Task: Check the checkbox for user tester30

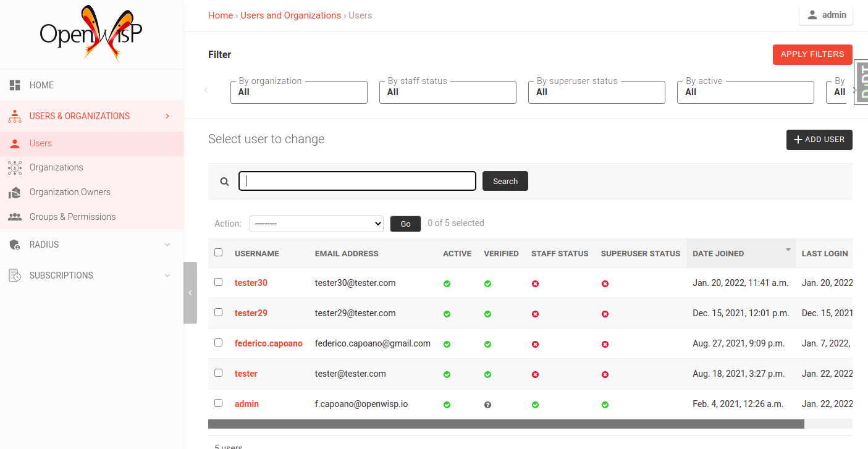Action: 218,282
